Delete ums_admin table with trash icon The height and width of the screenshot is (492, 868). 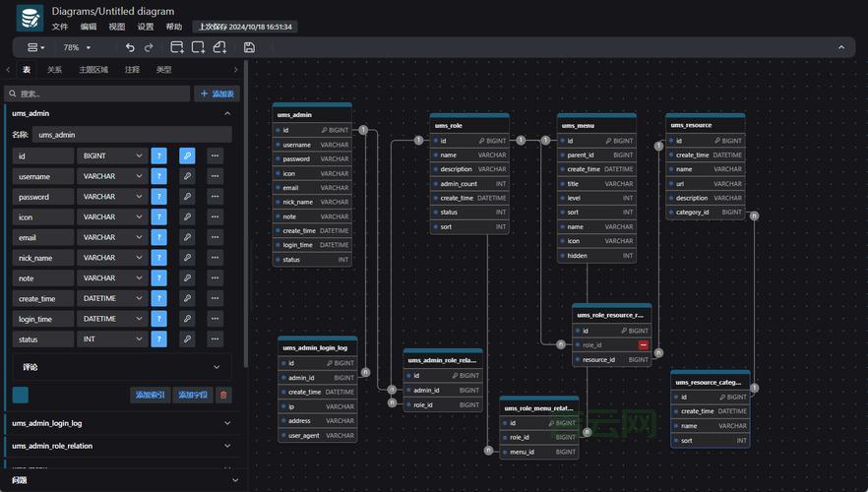pyautogui.click(x=223, y=395)
